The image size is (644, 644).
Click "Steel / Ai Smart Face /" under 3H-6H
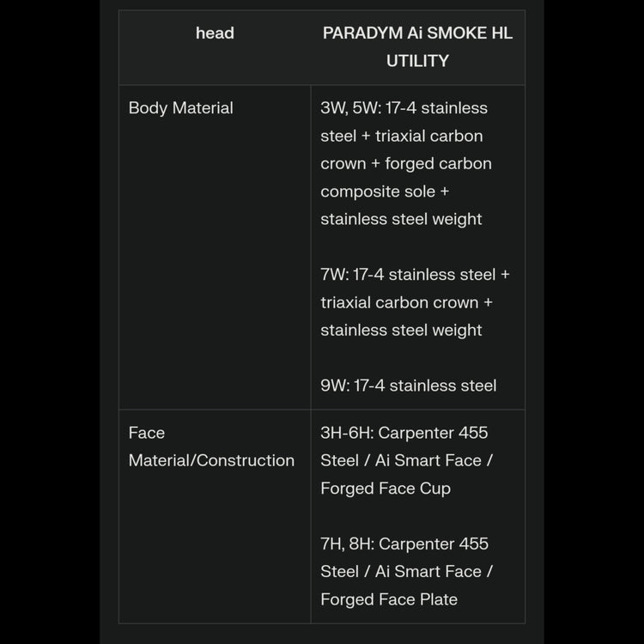[x=406, y=460]
